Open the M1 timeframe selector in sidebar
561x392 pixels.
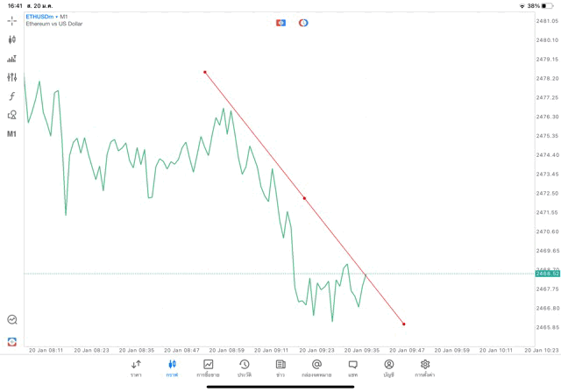pyautogui.click(x=12, y=134)
